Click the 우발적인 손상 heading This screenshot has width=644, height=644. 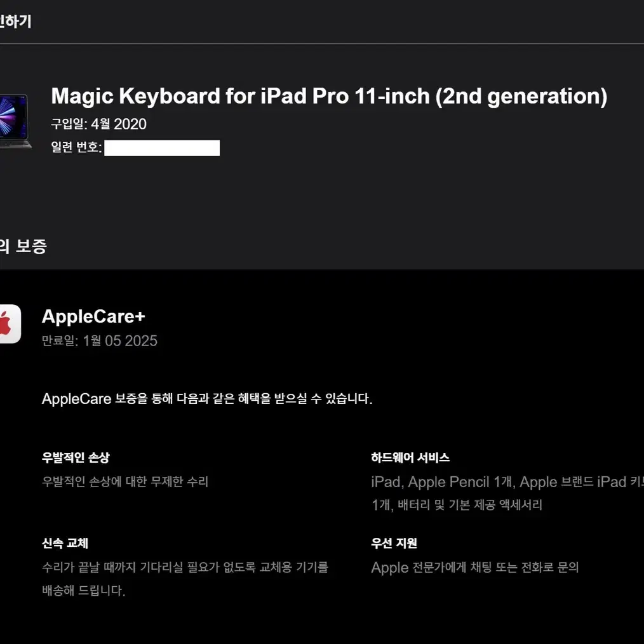76,457
